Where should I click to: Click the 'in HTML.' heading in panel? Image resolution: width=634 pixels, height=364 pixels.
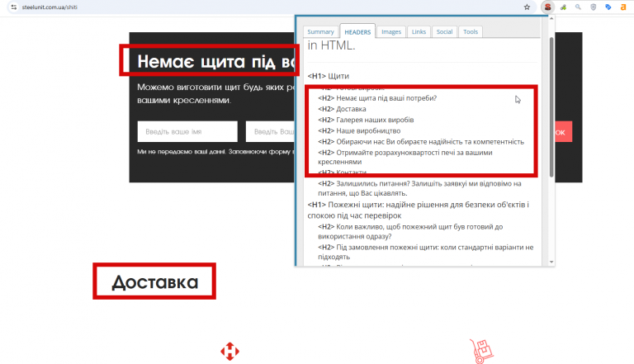click(x=331, y=45)
